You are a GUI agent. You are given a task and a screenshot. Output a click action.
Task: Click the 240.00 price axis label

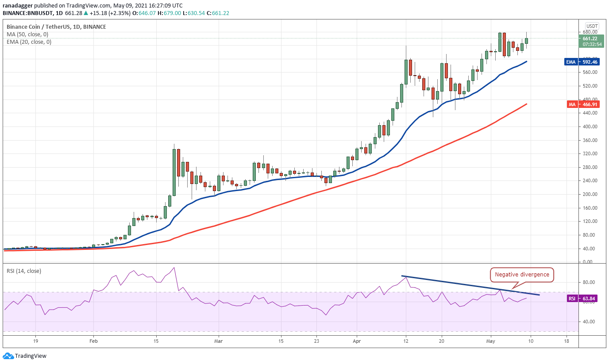point(590,181)
